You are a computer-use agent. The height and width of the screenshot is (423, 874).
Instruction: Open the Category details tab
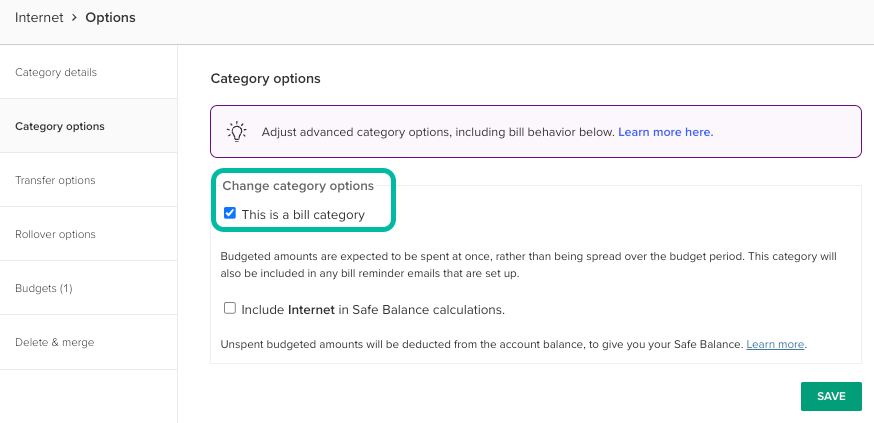[56, 72]
